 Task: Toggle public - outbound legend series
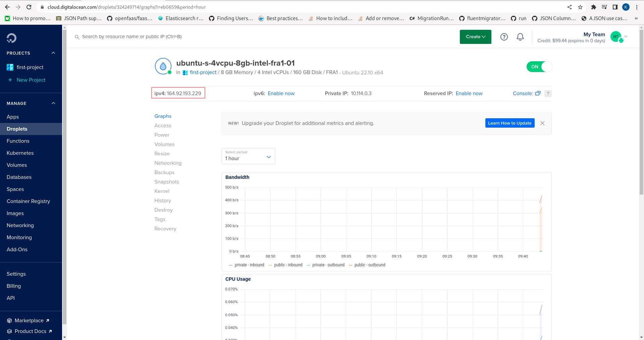367,265
